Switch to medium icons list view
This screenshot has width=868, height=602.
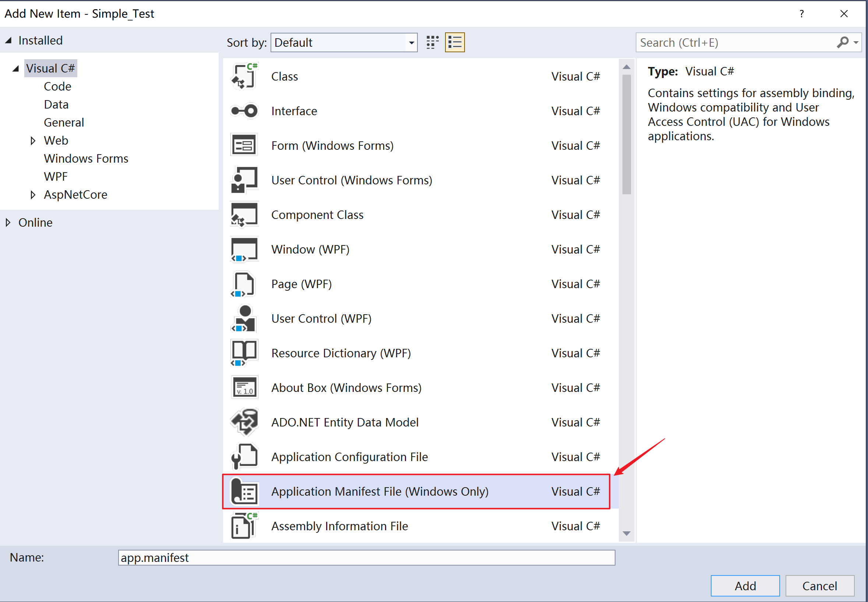[x=455, y=42]
